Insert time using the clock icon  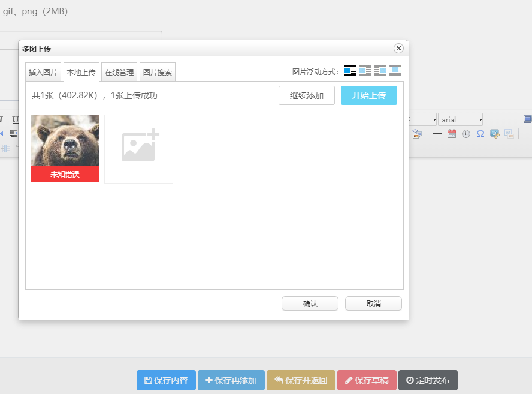tap(466, 134)
